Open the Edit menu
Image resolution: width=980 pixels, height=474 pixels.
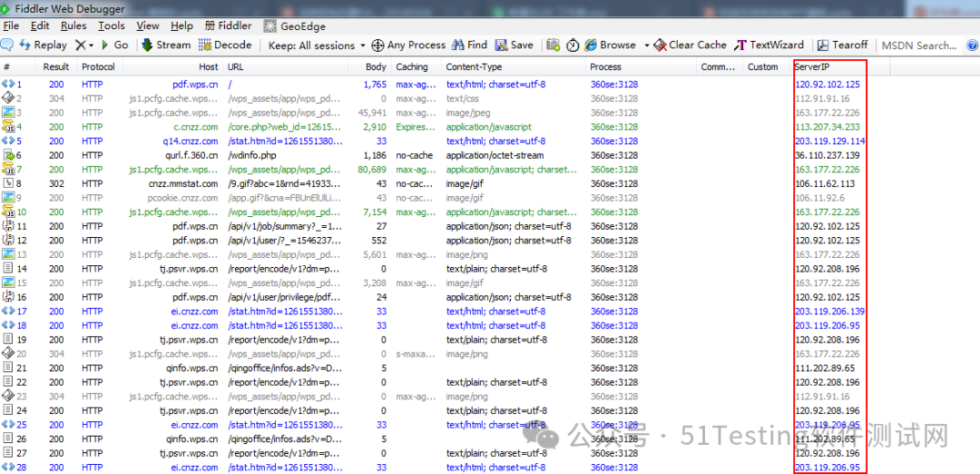(x=40, y=26)
